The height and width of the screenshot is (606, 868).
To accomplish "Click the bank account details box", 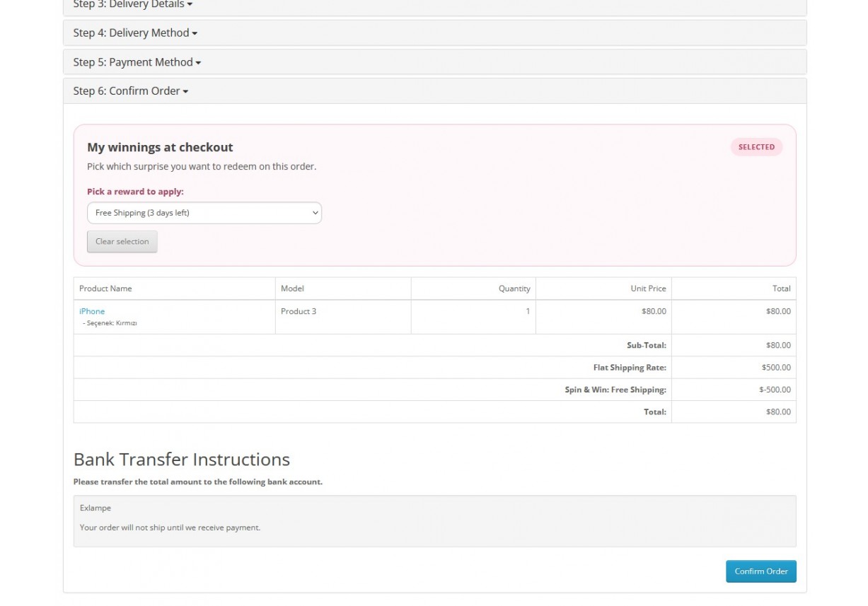I will click(x=434, y=520).
